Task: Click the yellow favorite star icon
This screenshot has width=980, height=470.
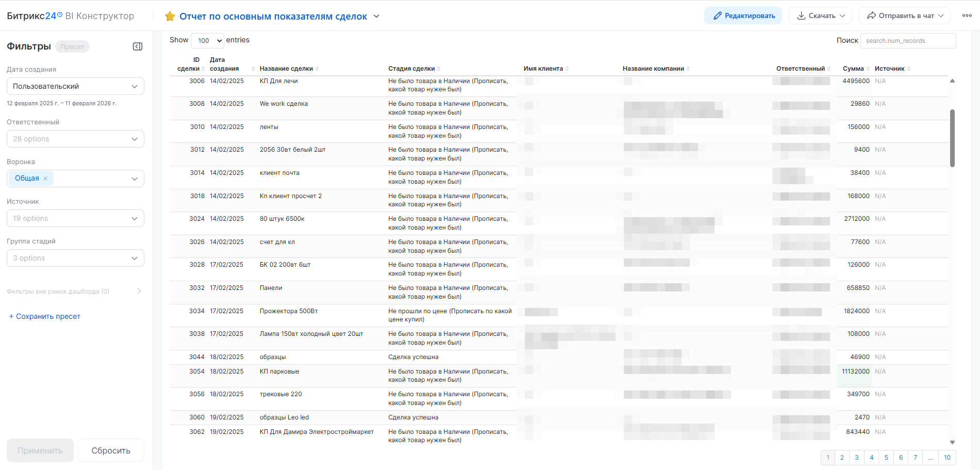Action: pyautogui.click(x=170, y=17)
